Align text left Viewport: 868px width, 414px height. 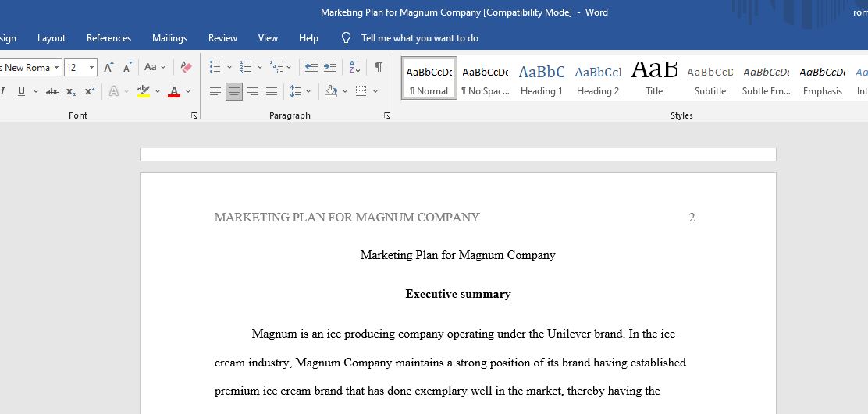click(215, 91)
